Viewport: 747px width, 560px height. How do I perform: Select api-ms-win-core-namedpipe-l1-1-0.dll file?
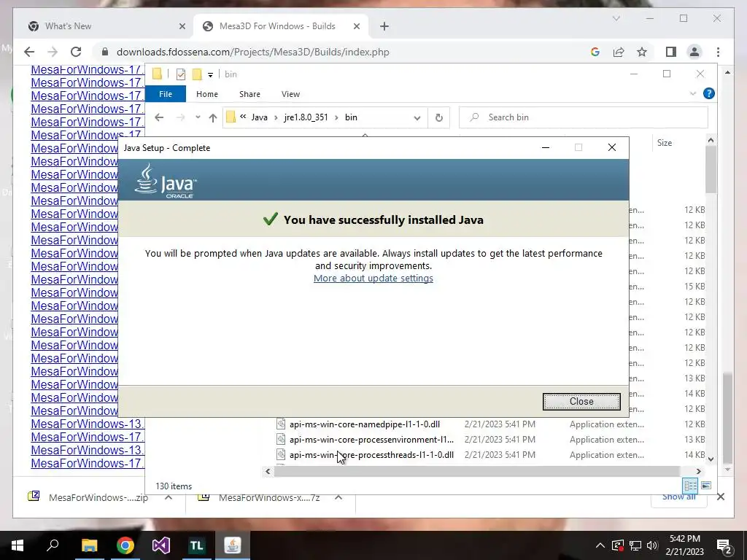[365, 424]
